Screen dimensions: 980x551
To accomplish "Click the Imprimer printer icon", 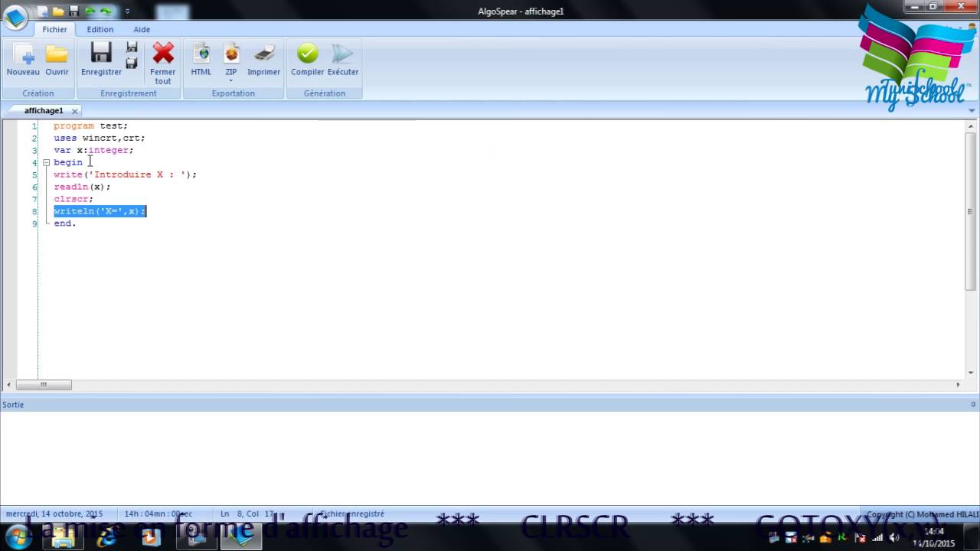I will (264, 53).
